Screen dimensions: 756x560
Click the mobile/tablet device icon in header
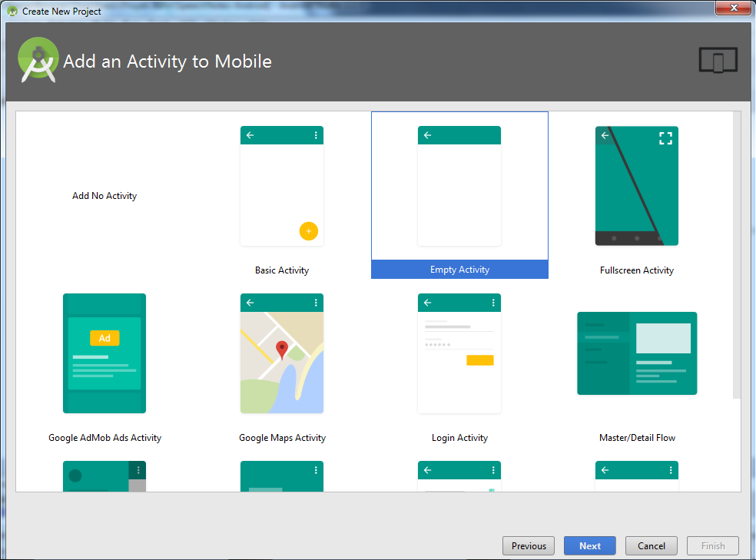pyautogui.click(x=718, y=60)
